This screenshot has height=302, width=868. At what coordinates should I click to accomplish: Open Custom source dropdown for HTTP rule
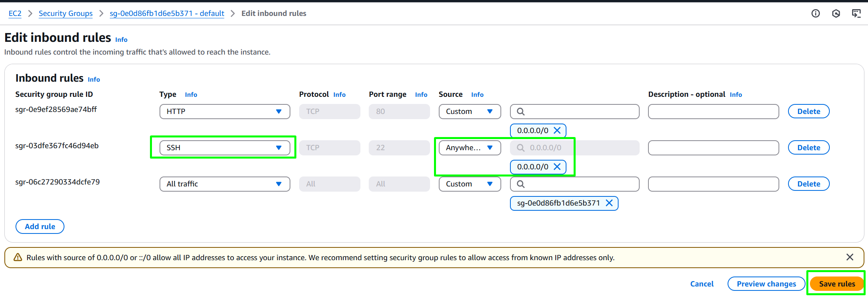(x=470, y=112)
